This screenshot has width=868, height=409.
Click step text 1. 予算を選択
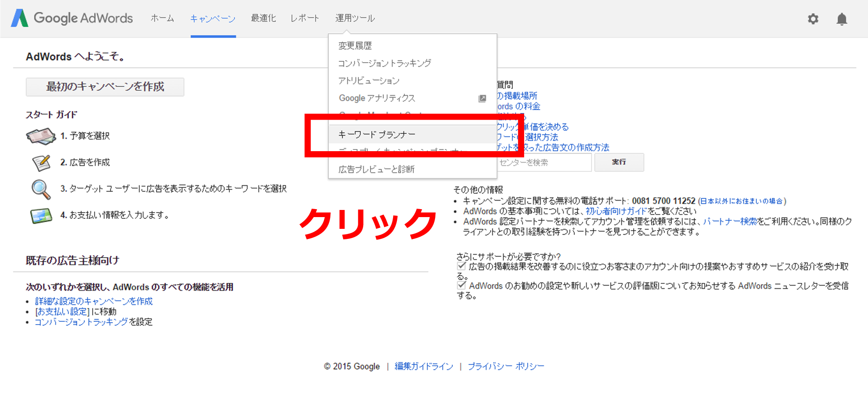point(85,136)
